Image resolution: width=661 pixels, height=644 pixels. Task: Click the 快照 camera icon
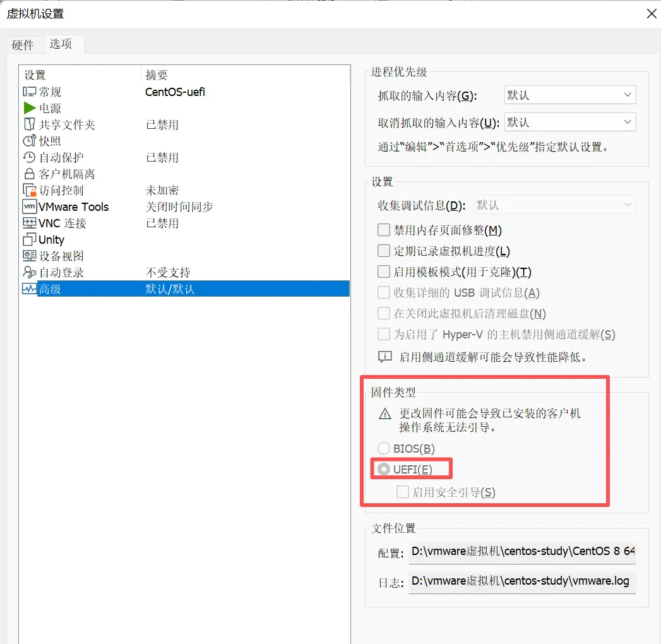[29, 141]
